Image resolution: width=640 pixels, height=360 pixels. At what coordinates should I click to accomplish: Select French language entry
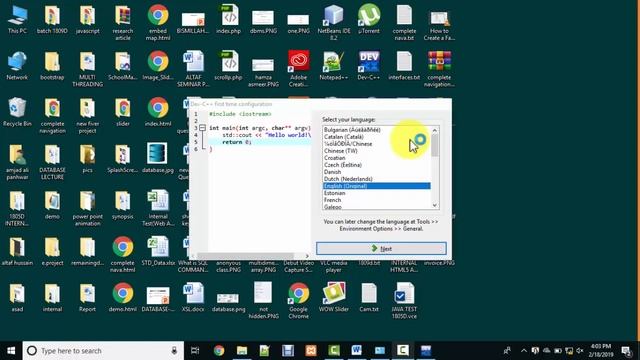332,200
